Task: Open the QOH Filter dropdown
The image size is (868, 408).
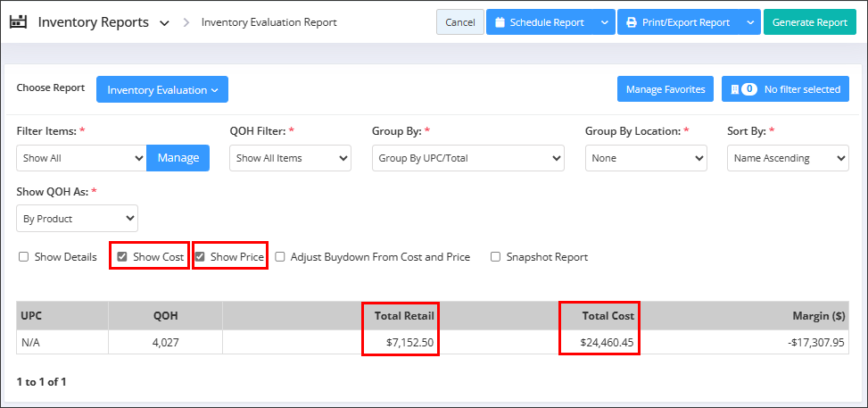Action: click(290, 158)
